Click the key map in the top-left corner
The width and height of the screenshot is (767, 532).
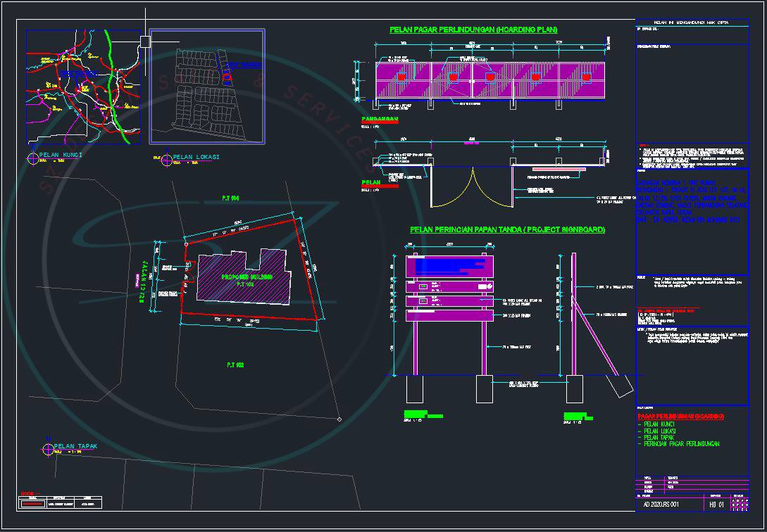click(80, 84)
